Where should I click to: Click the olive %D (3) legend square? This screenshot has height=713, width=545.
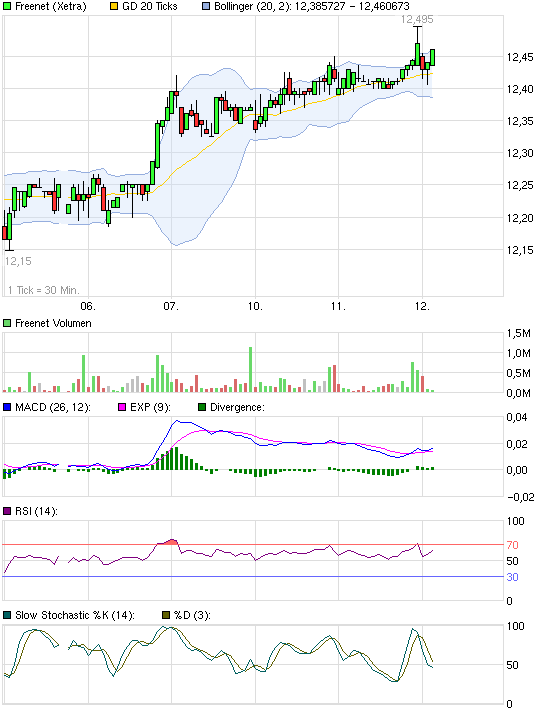click(166, 615)
